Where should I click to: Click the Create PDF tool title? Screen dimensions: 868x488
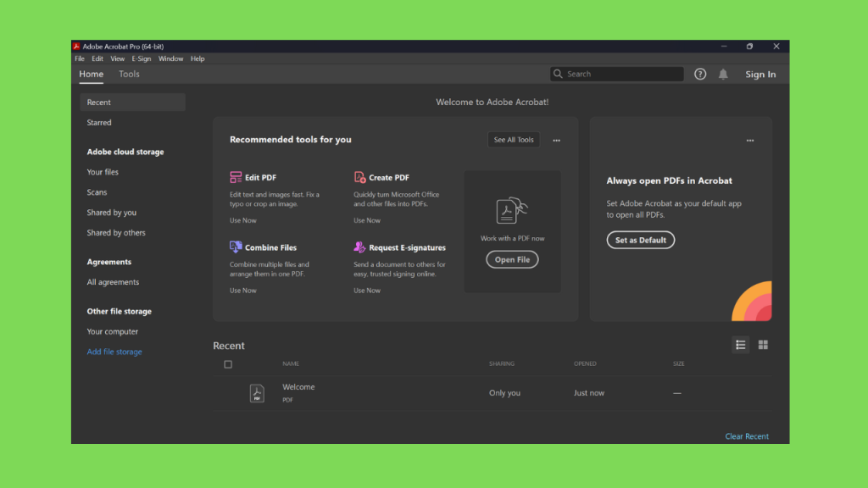coord(389,178)
